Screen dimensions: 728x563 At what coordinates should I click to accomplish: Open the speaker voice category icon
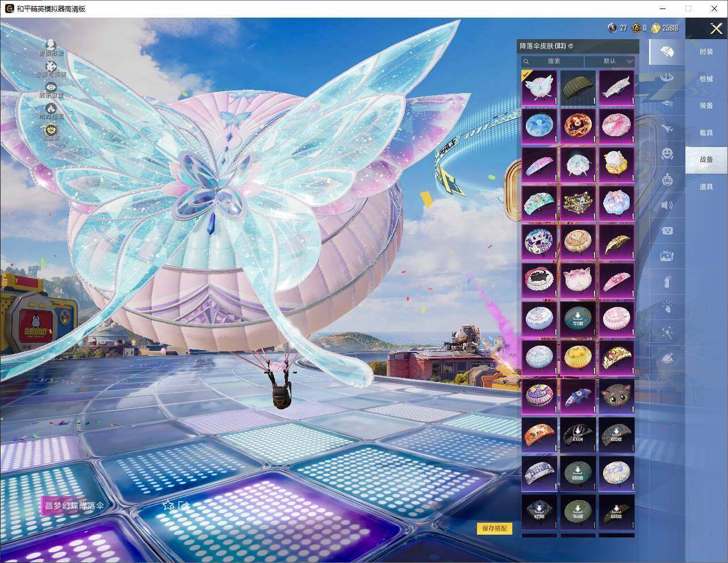pyautogui.click(x=667, y=205)
